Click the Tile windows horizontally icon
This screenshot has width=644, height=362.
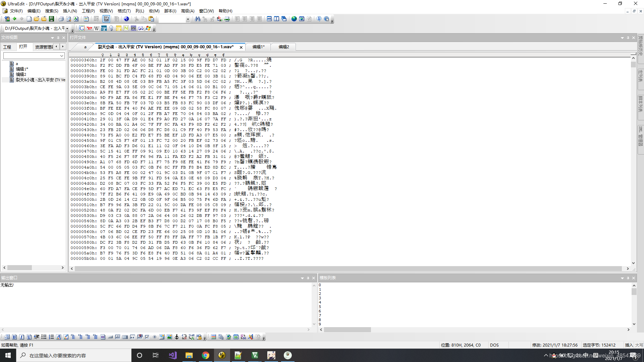click(269, 19)
